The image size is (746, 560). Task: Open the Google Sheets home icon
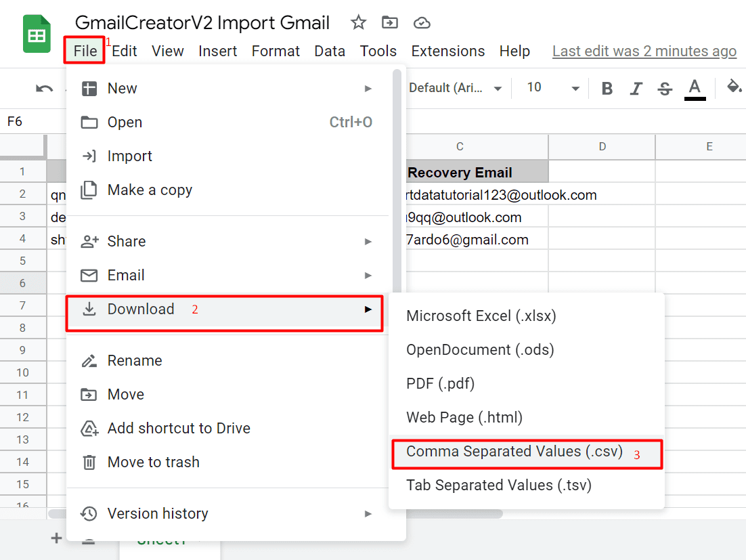point(37,34)
